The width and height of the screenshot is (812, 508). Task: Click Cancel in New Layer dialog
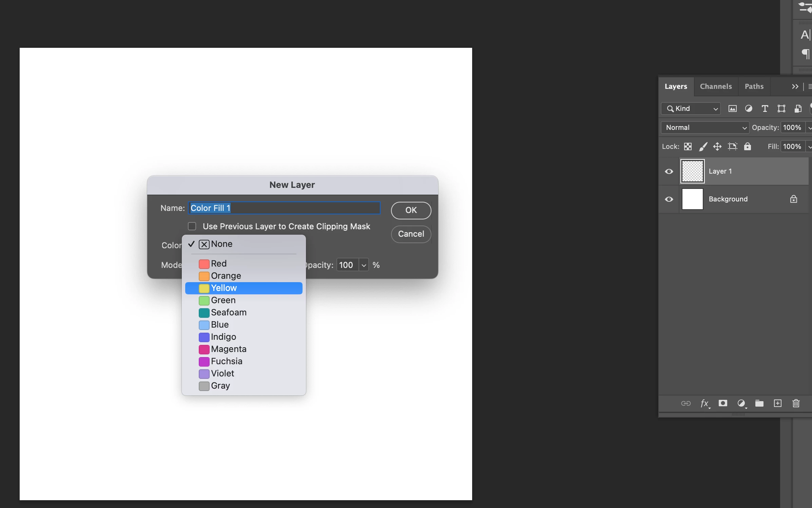point(411,234)
